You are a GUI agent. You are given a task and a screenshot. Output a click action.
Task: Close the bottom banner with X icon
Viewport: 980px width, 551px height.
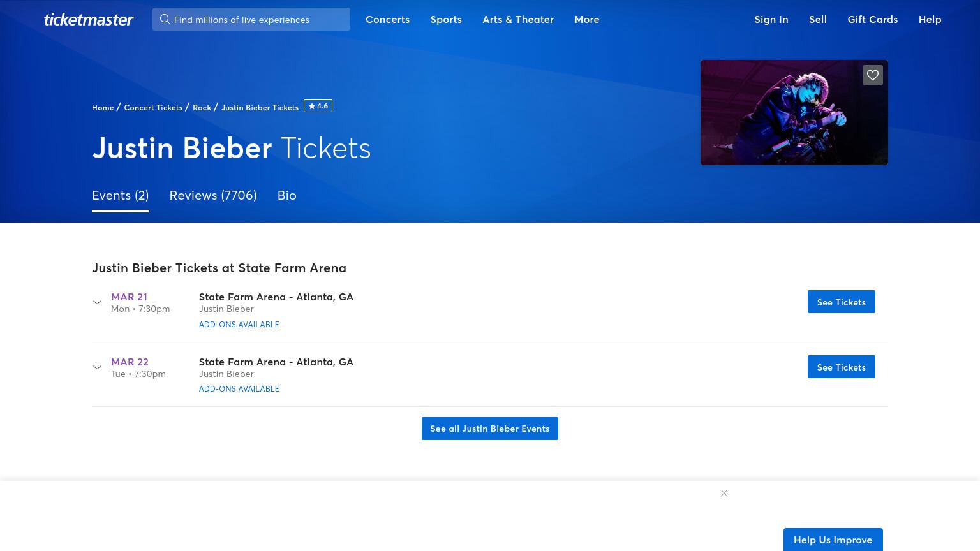[724, 493]
